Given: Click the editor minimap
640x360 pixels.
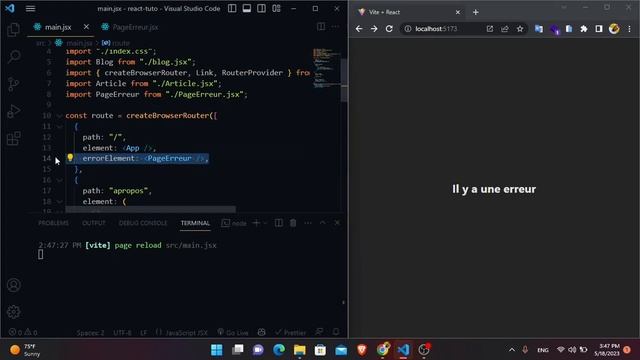Looking at the screenshot, I should tap(326, 68).
